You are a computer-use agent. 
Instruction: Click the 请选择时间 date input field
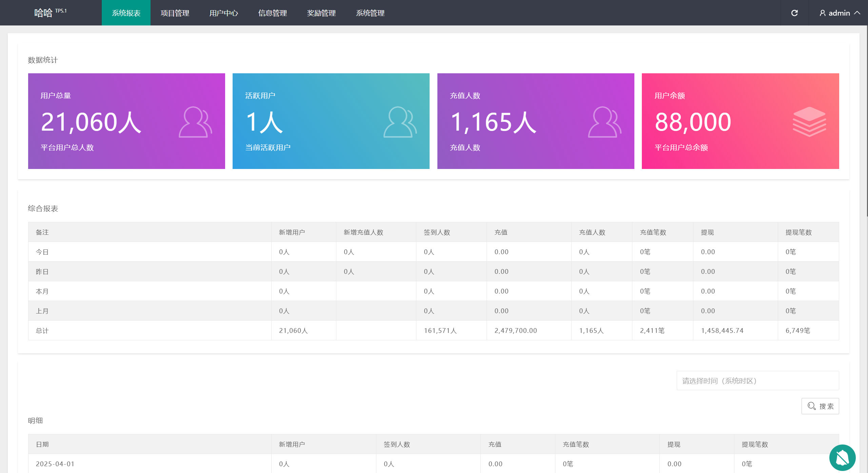[x=757, y=381]
